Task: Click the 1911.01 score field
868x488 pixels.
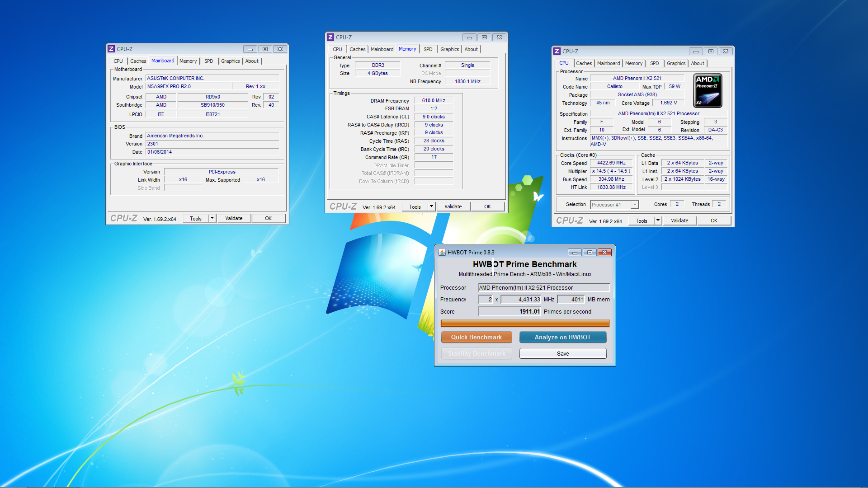Action: (510, 311)
